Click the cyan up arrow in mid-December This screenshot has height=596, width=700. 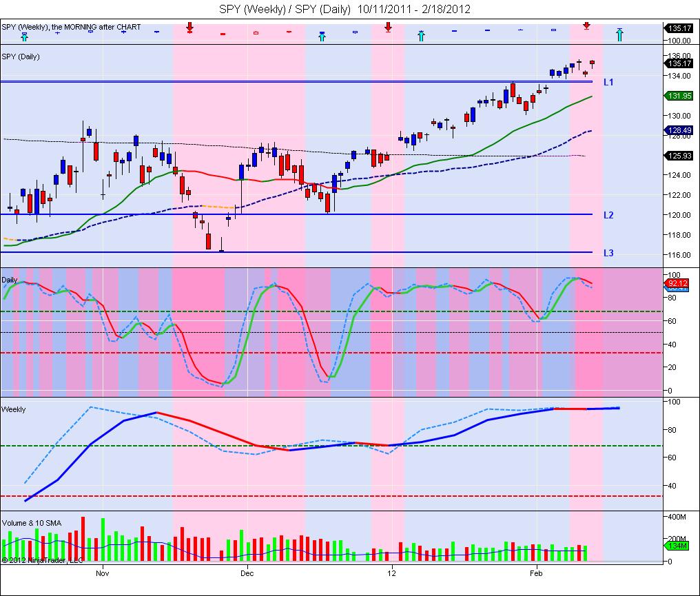322,37
